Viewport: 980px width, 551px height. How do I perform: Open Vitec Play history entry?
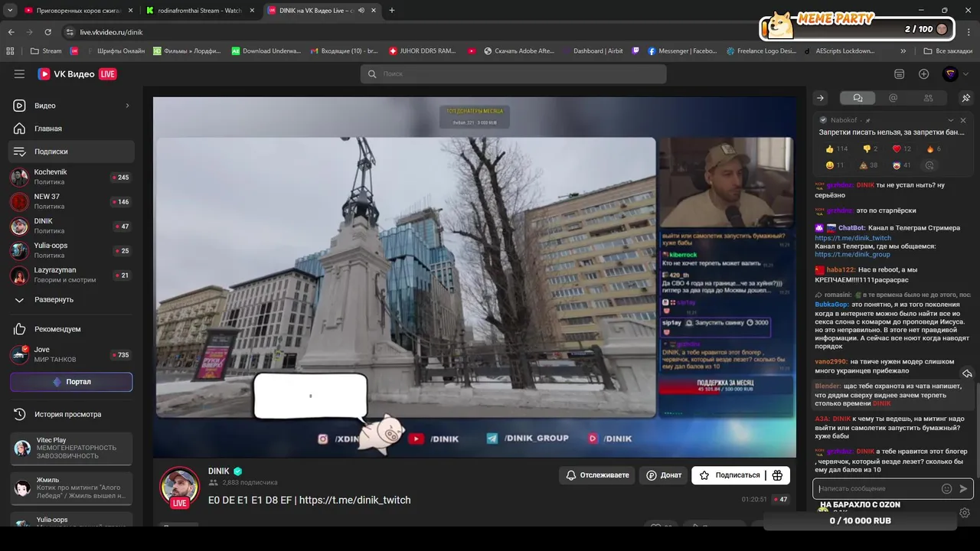pyautogui.click(x=71, y=448)
